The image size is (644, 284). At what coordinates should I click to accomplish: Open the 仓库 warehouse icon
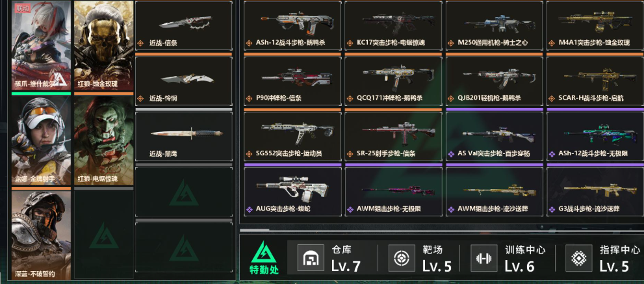311,258
